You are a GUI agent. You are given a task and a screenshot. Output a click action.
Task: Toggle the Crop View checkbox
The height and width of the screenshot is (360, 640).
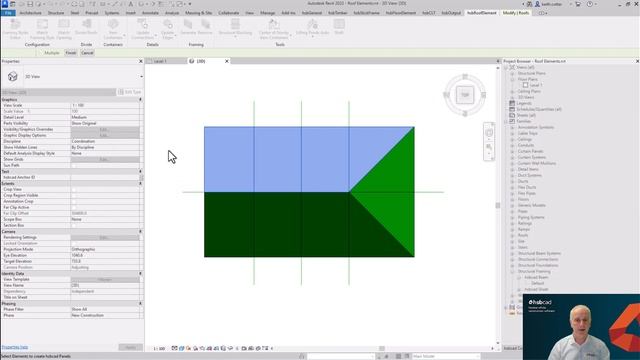point(74,190)
